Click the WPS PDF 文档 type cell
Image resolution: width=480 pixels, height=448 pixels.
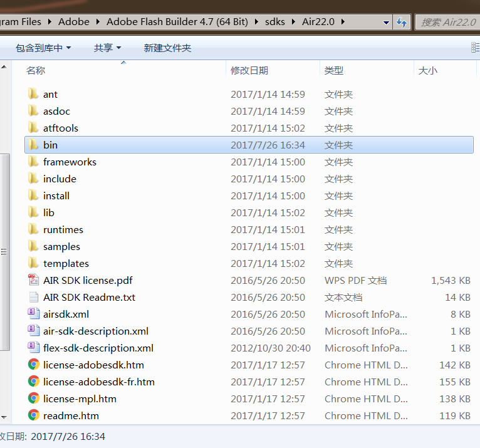356,280
